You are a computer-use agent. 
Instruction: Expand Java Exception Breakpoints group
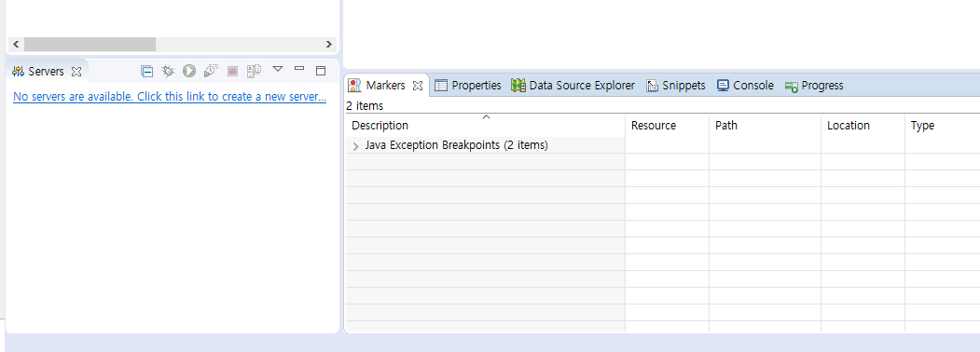coord(356,146)
